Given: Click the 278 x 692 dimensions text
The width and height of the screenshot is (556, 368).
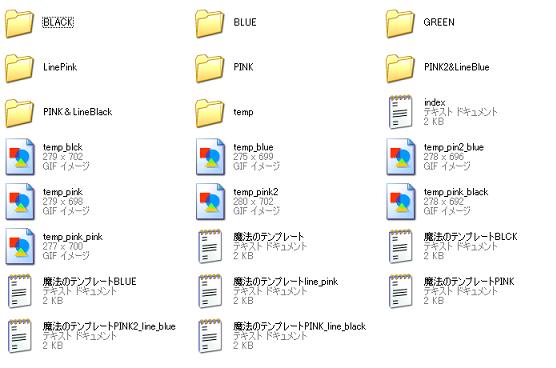Looking at the screenshot, I should point(444,201).
